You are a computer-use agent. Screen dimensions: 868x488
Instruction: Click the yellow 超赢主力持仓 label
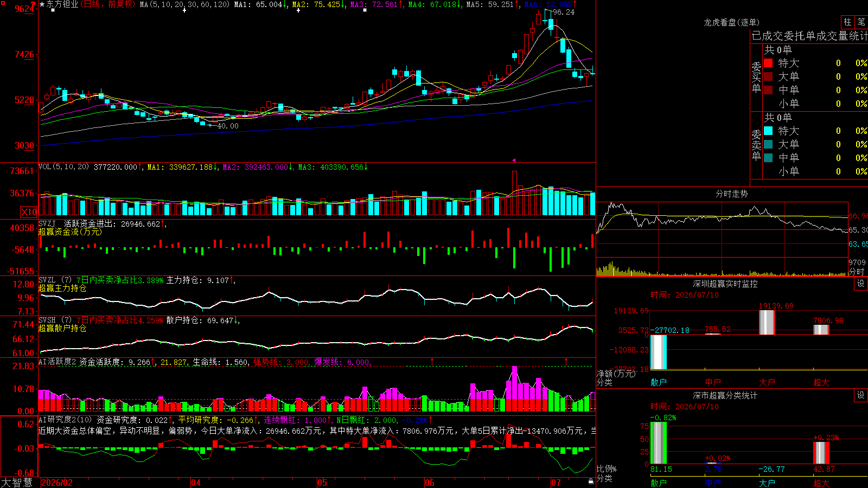62,288
